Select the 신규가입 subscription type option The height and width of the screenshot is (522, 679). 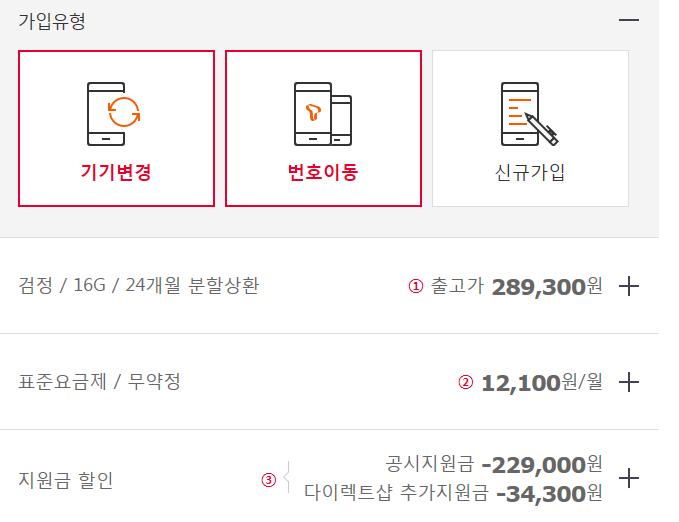(530, 128)
